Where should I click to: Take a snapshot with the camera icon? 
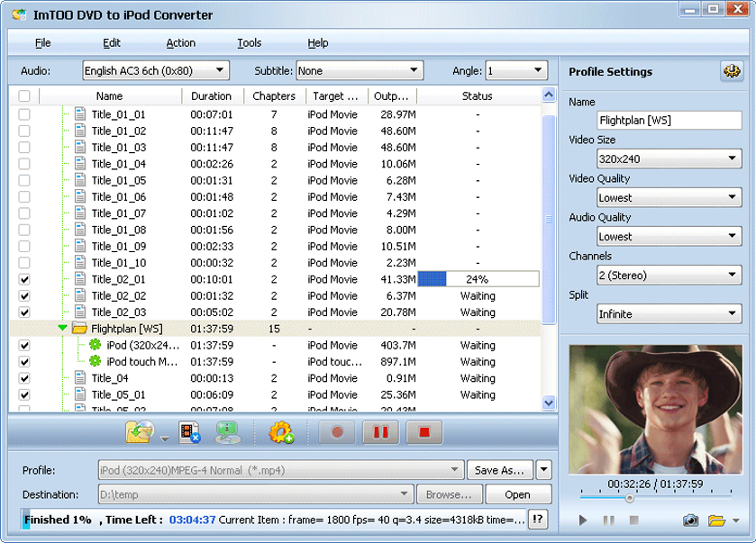click(690, 520)
